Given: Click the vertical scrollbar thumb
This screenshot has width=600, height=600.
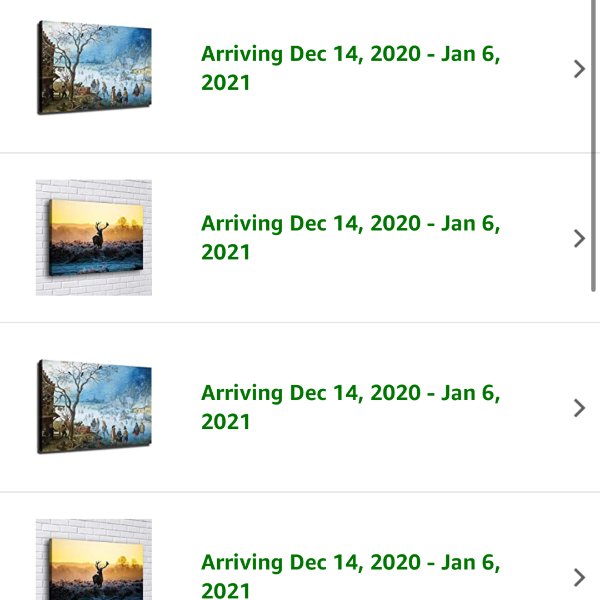Looking at the screenshot, I should pos(593,146).
